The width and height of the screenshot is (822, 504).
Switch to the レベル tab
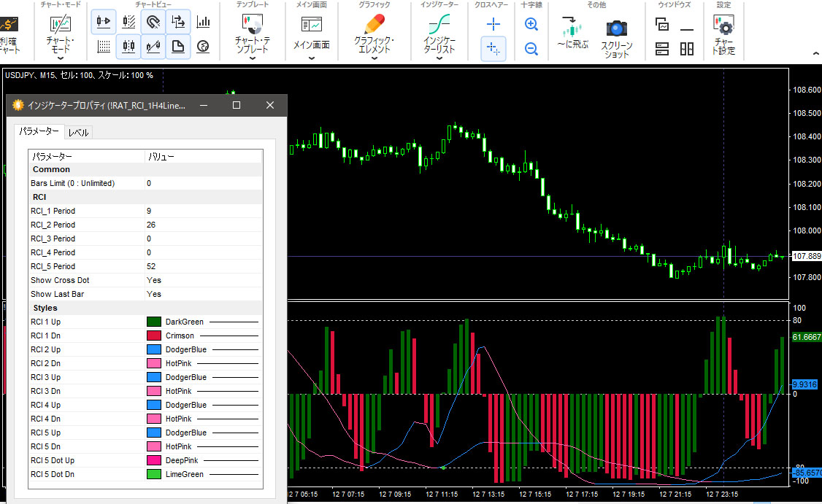coord(78,133)
